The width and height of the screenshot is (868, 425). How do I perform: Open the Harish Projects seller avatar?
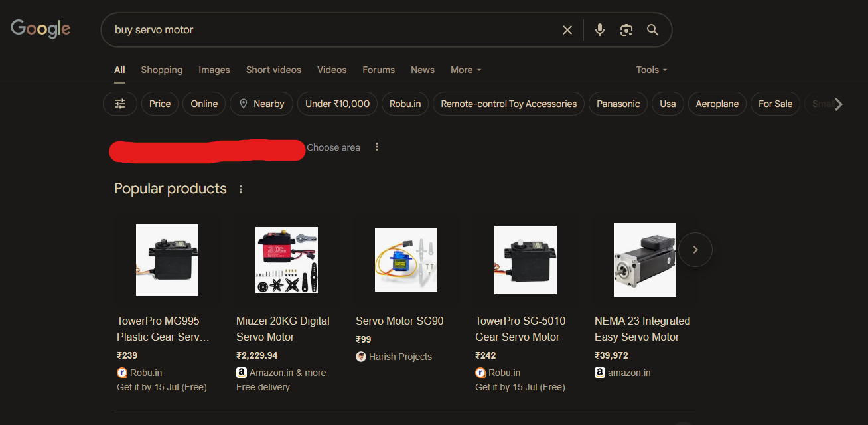click(361, 357)
